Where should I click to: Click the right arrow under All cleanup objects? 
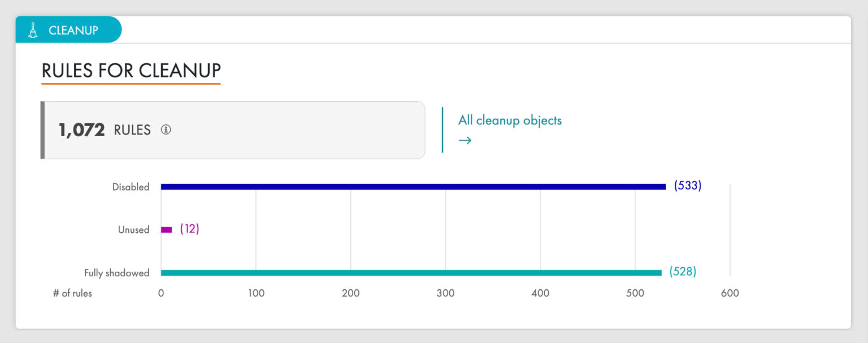coord(466,140)
